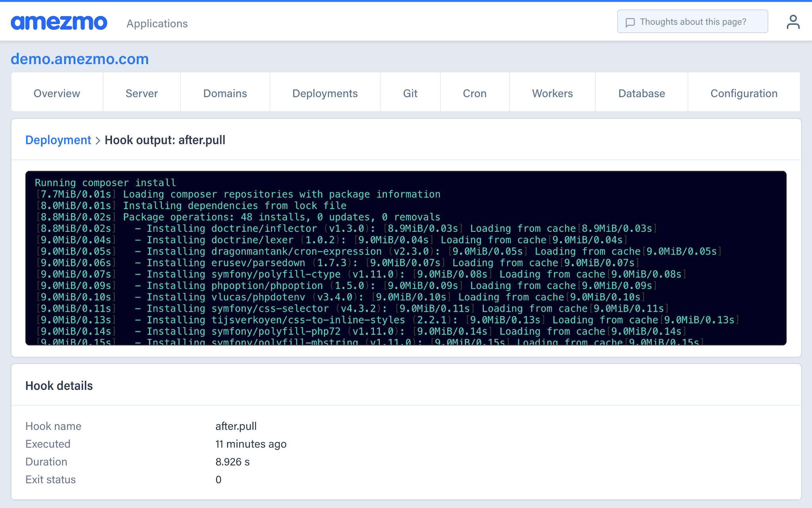Click the breadcrumb chevron separator
The image size is (812, 508).
tap(98, 140)
